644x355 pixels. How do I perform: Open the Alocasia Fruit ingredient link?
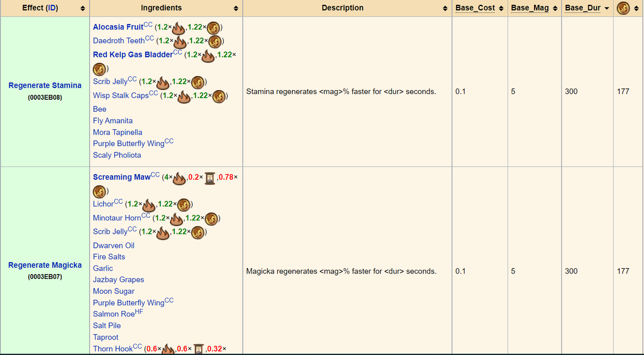click(117, 27)
